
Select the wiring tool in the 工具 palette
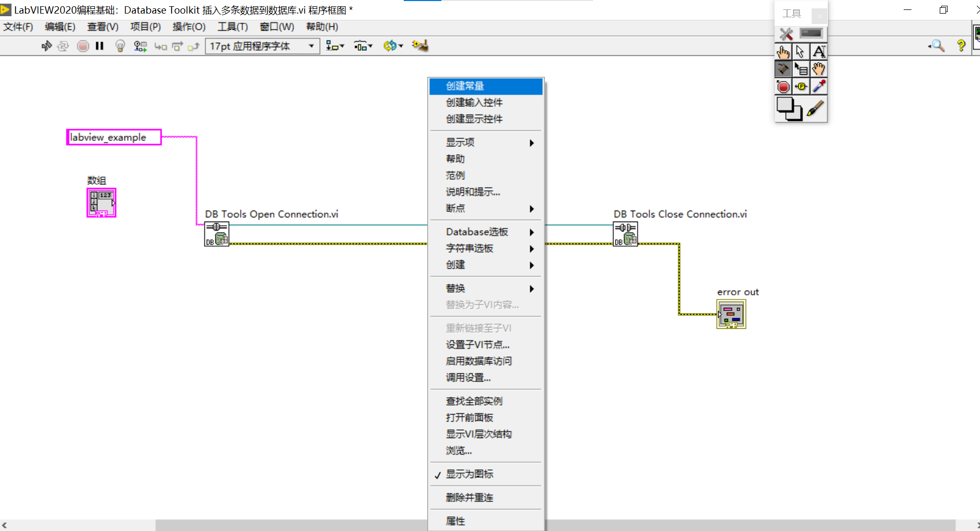[783, 68]
